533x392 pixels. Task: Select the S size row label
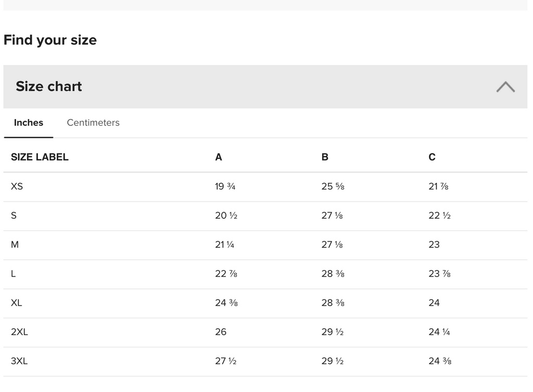pos(14,215)
